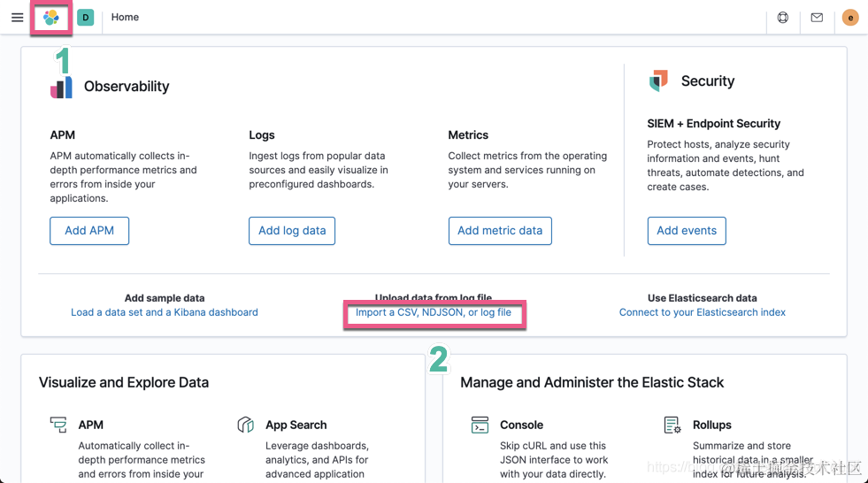Click the Security shield icon
Image resolution: width=868 pixels, height=483 pixels.
tap(658, 81)
